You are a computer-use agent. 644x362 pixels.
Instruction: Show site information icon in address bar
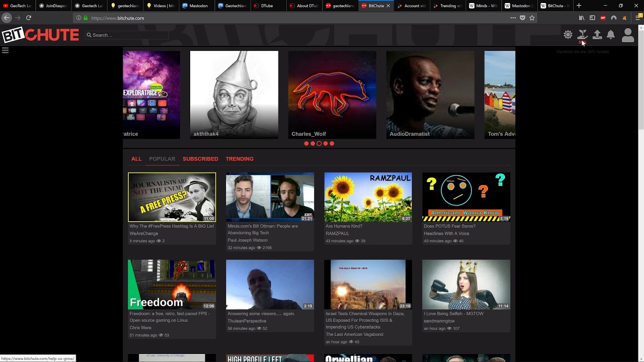(x=78, y=18)
